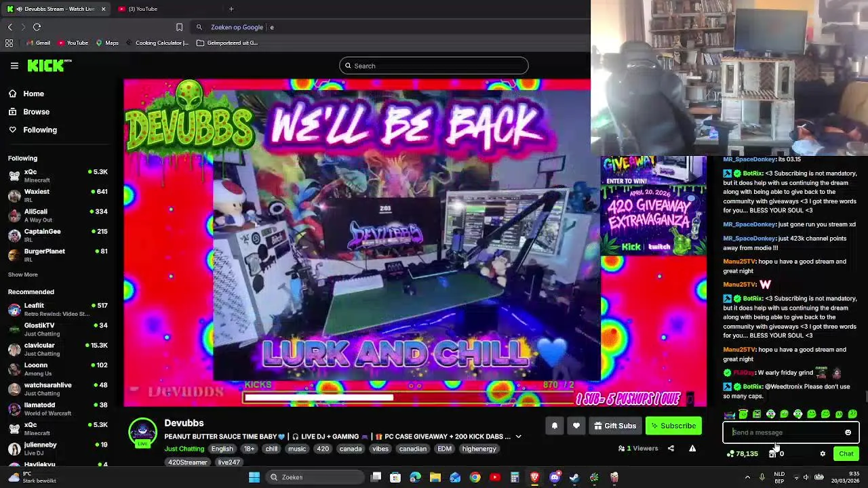Open recommended GlostikTV channel
The image size is (868, 488).
pyautogui.click(x=58, y=329)
